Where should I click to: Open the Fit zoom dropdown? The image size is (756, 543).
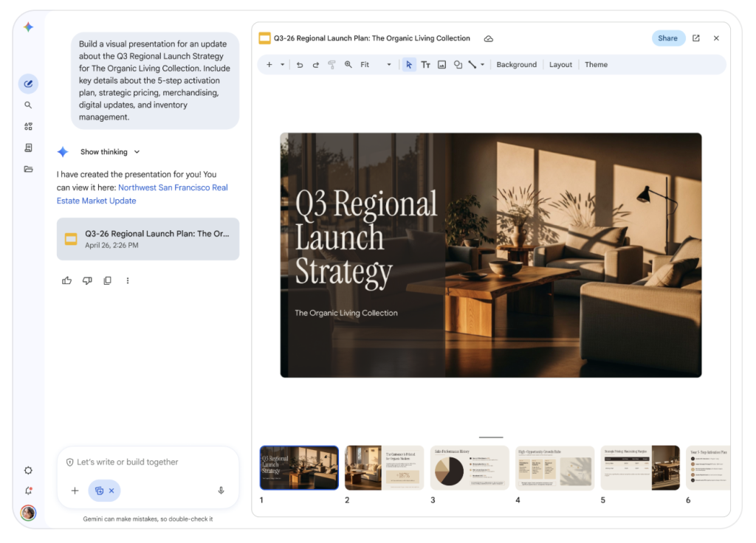click(x=376, y=65)
